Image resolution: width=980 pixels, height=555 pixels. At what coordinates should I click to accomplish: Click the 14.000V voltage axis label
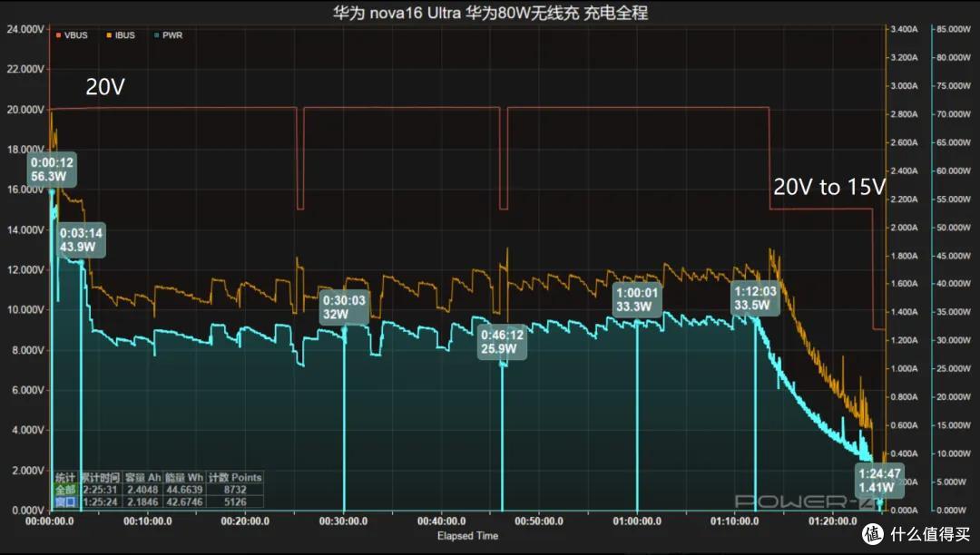click(x=25, y=229)
